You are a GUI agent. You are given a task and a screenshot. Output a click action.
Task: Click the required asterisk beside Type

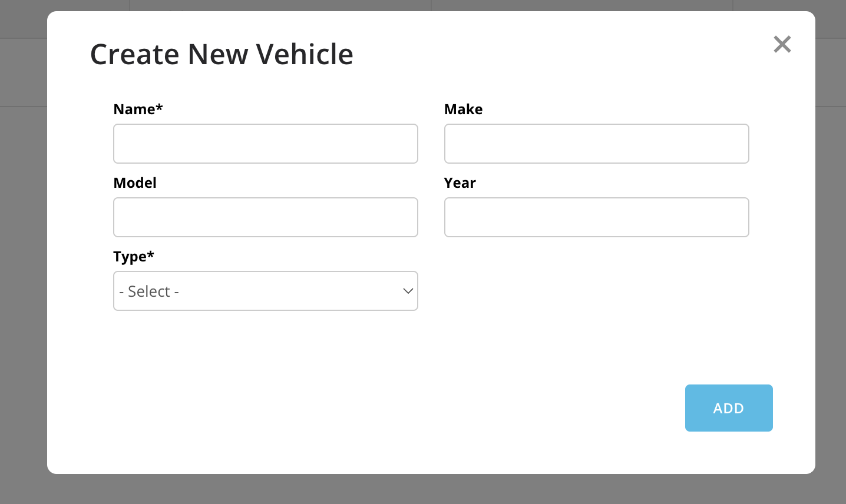[x=150, y=254]
